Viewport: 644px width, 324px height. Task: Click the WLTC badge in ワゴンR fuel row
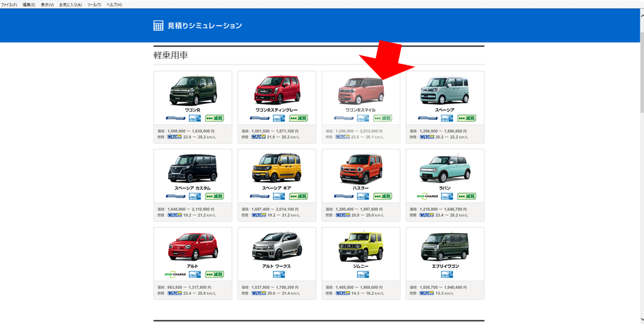[174, 137]
